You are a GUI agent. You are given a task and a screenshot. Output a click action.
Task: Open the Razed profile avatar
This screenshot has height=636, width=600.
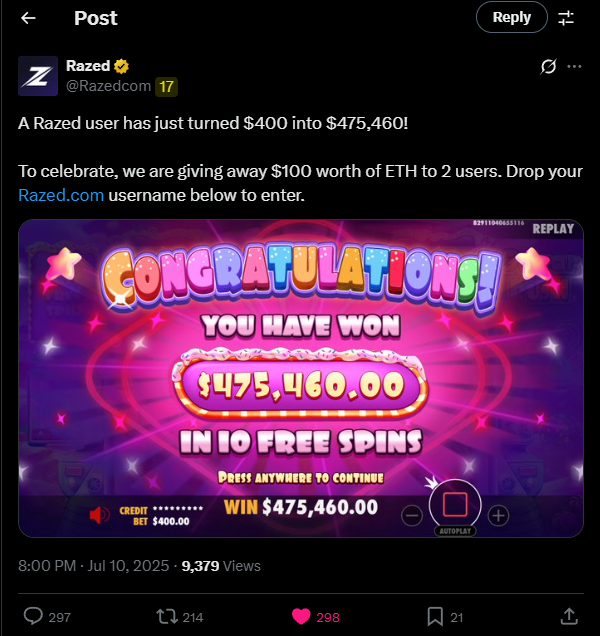[x=38, y=76]
